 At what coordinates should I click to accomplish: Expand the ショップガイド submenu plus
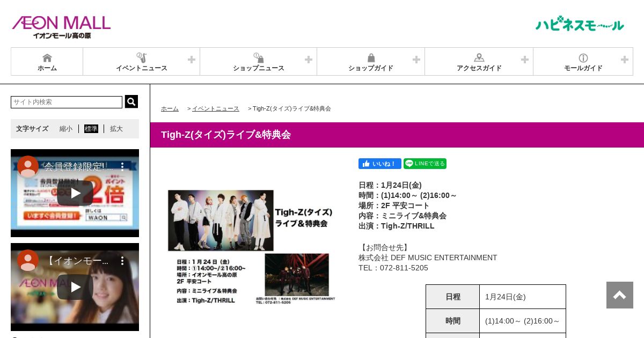416,60
